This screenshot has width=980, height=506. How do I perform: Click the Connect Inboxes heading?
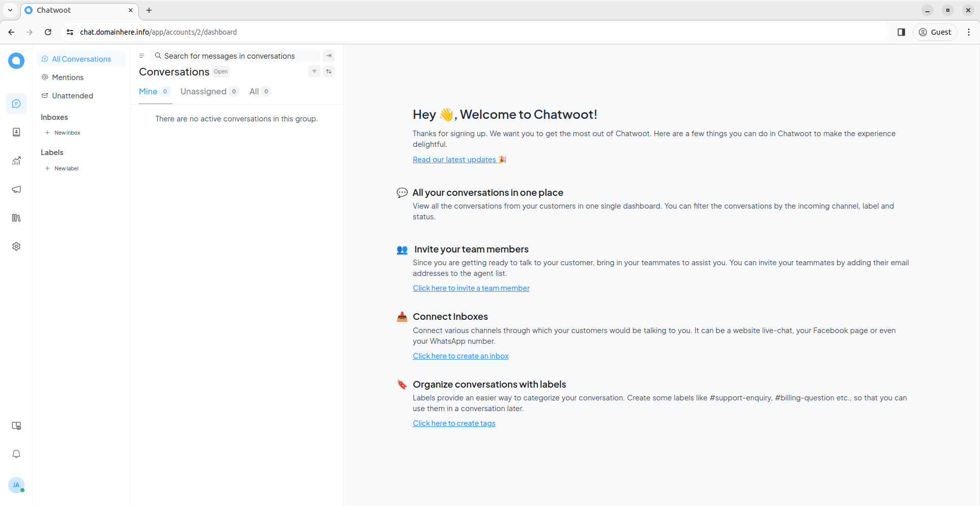450,317
